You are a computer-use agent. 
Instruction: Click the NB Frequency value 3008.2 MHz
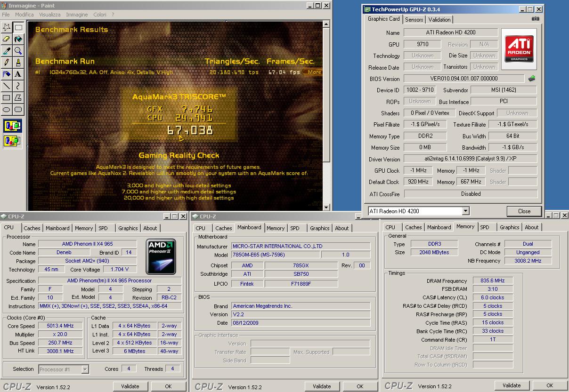[x=528, y=261]
